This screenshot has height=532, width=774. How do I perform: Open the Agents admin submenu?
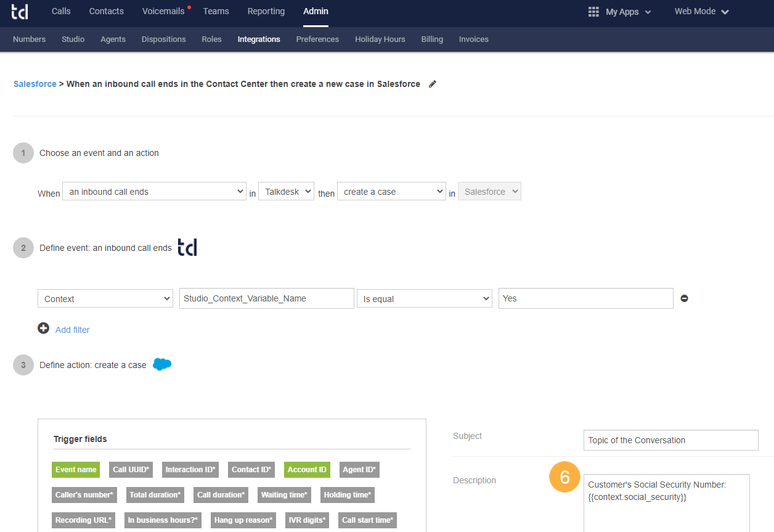(113, 39)
